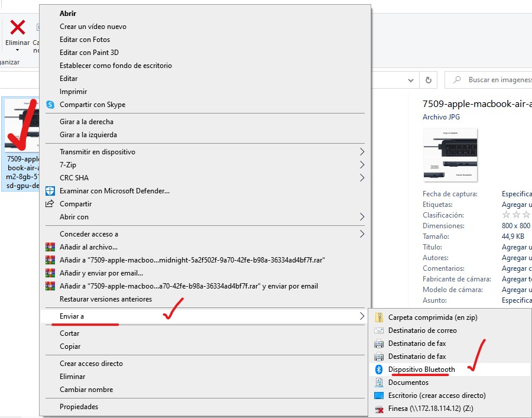The height and width of the screenshot is (418, 532).
Task: Click the Agregar value next to Comentarios
Action: (517, 268)
